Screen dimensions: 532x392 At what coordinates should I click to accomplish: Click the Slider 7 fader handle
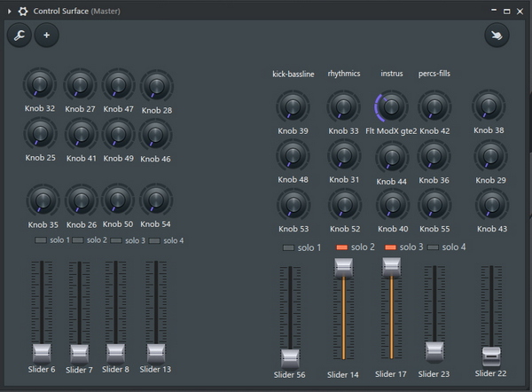(80, 354)
